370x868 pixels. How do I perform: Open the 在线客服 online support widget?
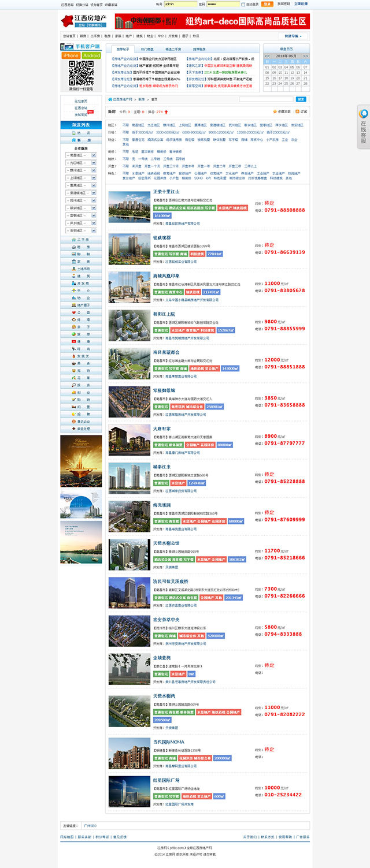(x=364, y=129)
